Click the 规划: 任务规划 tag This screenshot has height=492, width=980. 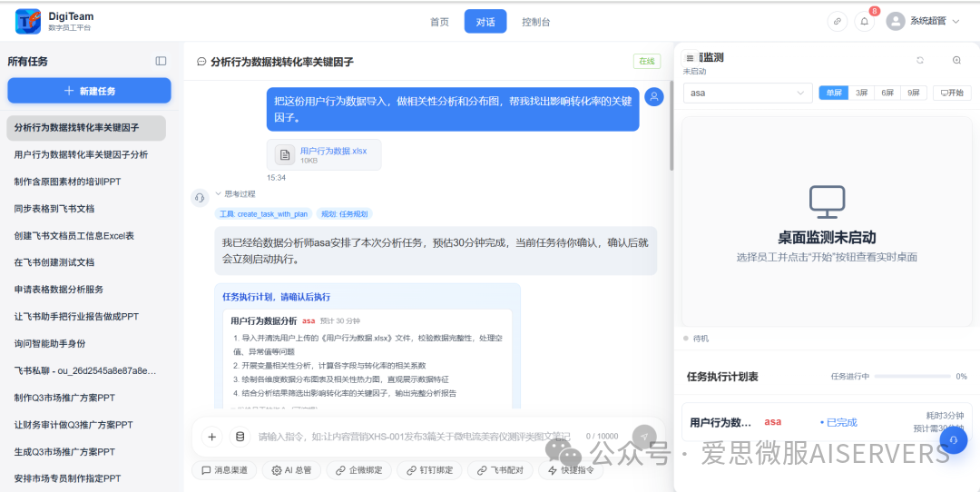pyautogui.click(x=345, y=214)
